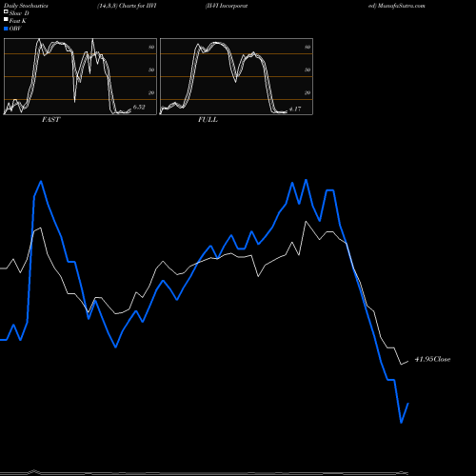Click the '(14,3,3) Charts for HVI' text
This screenshot has height=476, width=476.
click(127, 6)
